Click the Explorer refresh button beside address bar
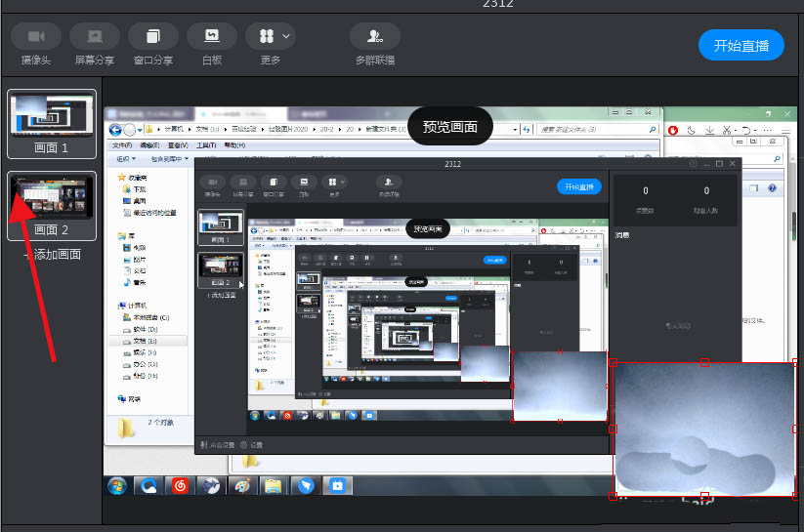Image resolution: width=804 pixels, height=532 pixels. pyautogui.click(x=527, y=130)
